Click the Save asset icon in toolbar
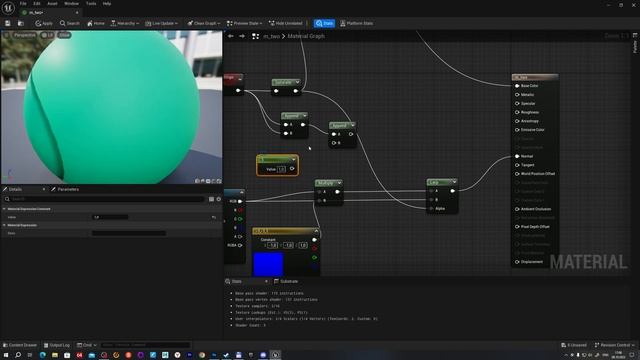 pos(8,23)
